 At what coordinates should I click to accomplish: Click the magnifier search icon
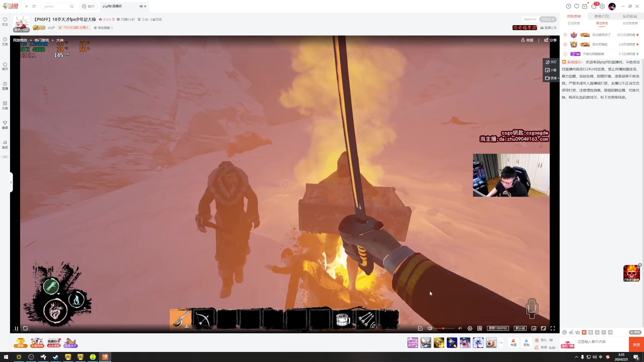pyautogui.click(x=71, y=6)
